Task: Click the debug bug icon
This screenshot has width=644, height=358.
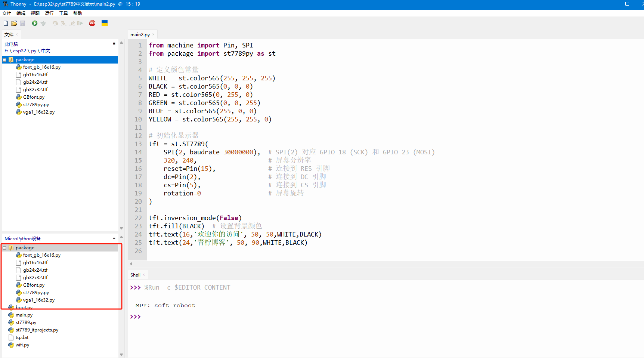Action: 43,23
